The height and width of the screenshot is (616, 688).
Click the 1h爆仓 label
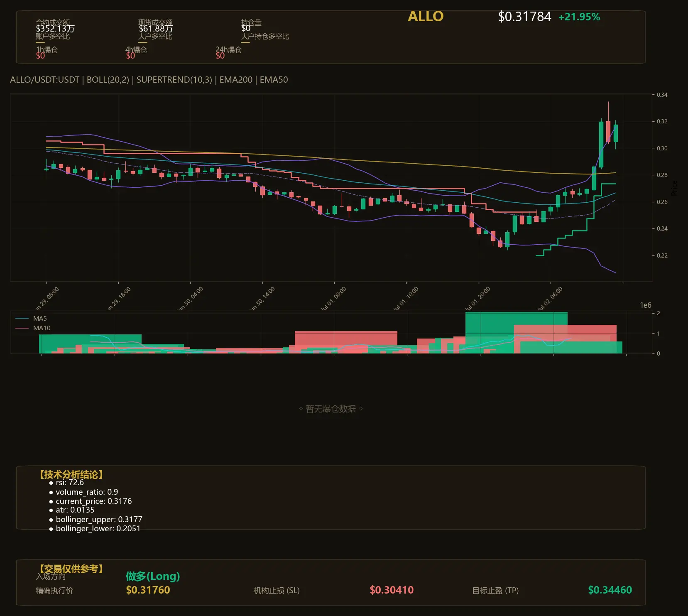[47, 50]
